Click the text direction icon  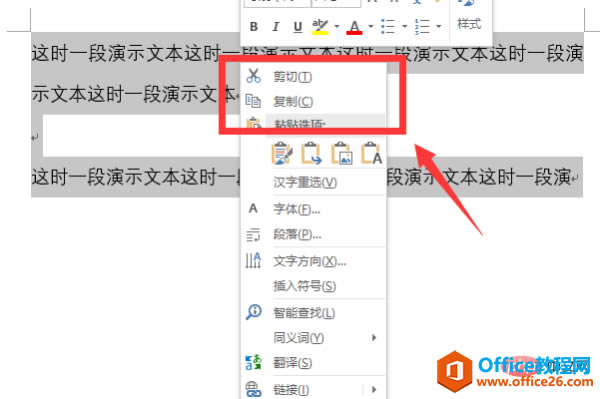pyautogui.click(x=253, y=260)
